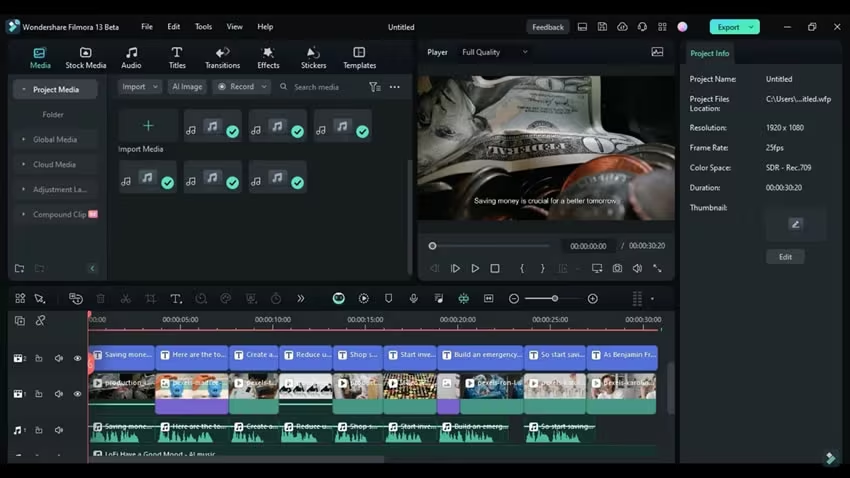Open the Export options dropdown arrow
Screen dimensions: 850x478
click(x=752, y=27)
